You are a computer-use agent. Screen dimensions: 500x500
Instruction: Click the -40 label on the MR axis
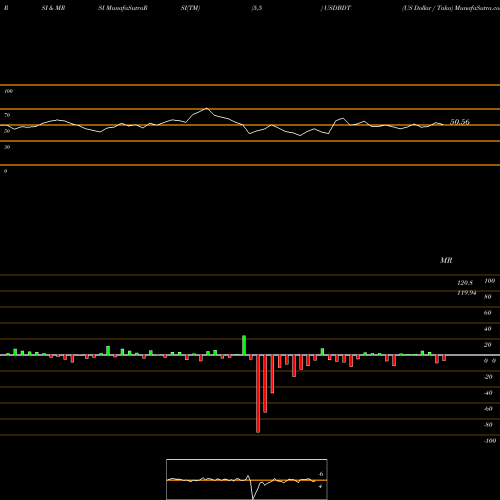click(x=488, y=393)
